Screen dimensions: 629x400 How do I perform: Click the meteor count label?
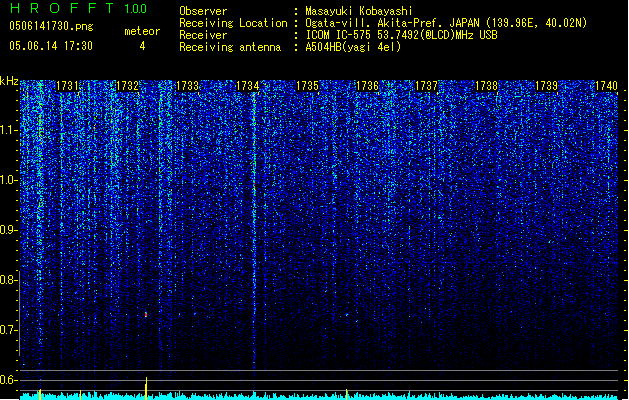click(x=142, y=31)
